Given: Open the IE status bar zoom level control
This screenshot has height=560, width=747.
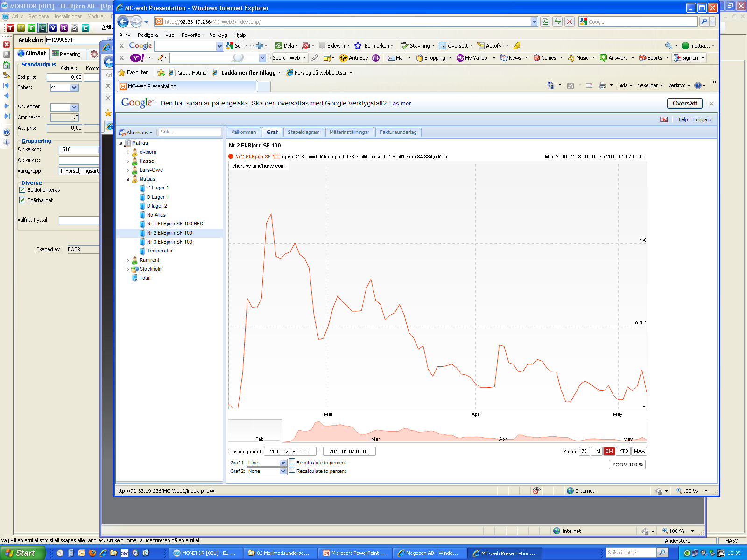Looking at the screenshot, I should coord(692,491).
